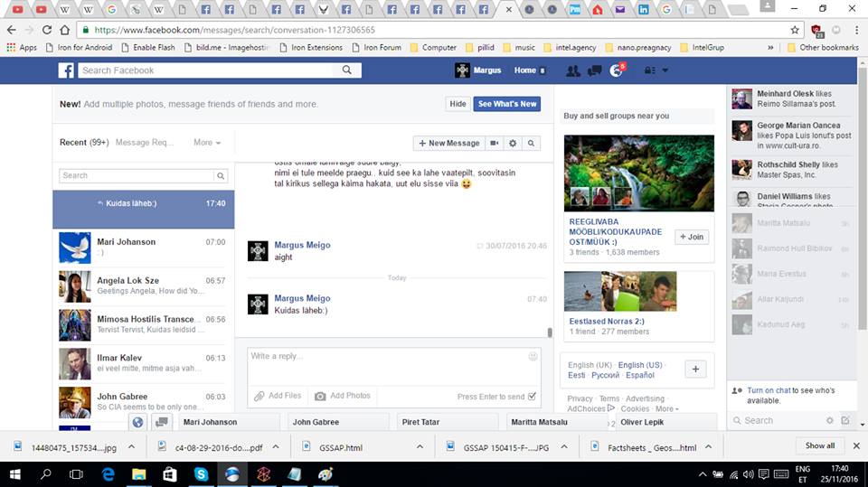Expand options for c4-08-29-2016 pdf download

click(x=276, y=446)
